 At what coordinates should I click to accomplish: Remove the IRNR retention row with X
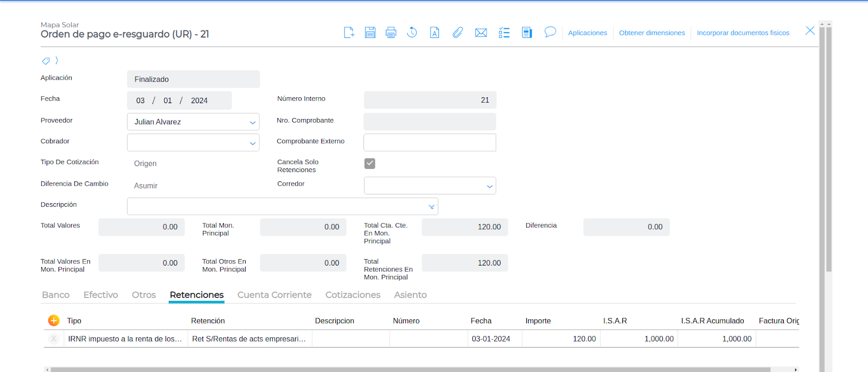click(x=54, y=339)
